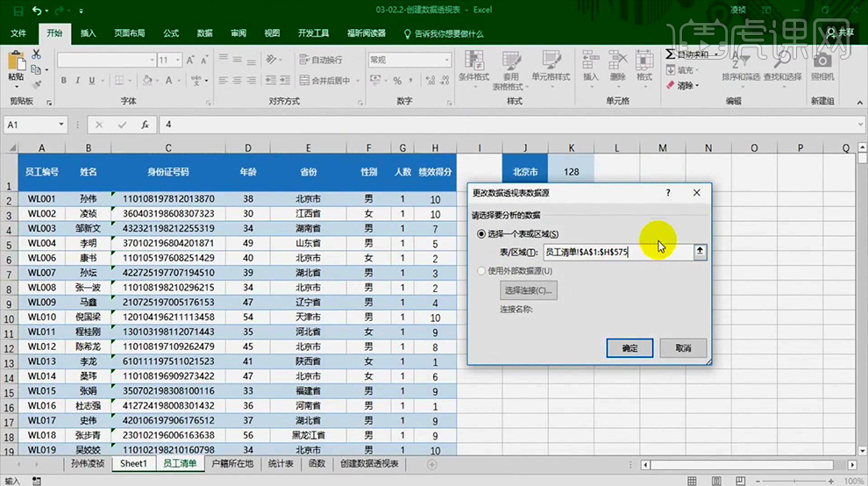Click the align right icon

pos(252,81)
